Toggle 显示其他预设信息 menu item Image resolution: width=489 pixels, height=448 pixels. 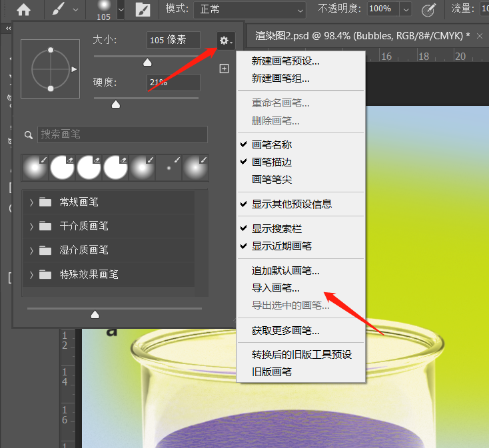(301, 204)
